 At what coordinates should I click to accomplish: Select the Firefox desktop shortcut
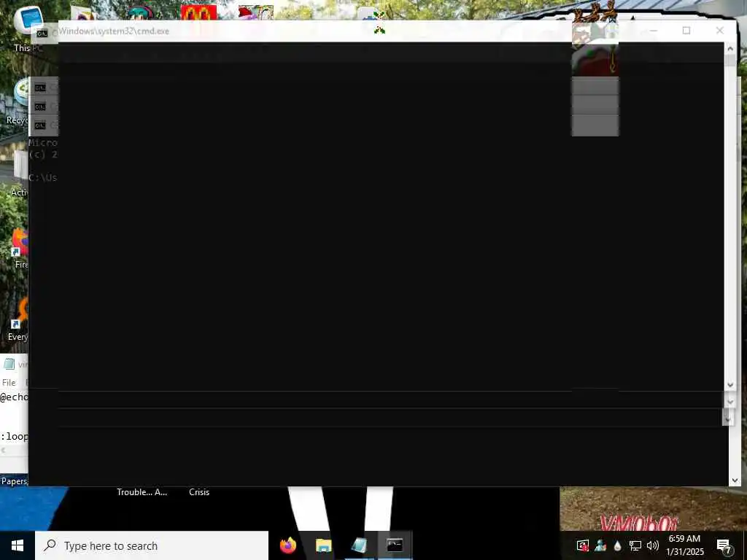click(x=20, y=249)
